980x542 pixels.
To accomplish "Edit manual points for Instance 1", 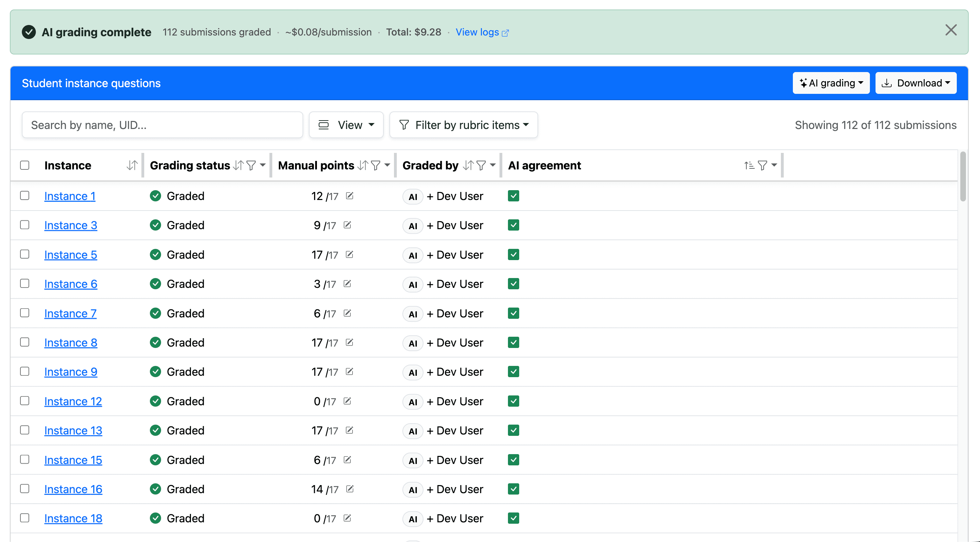I will 350,196.
